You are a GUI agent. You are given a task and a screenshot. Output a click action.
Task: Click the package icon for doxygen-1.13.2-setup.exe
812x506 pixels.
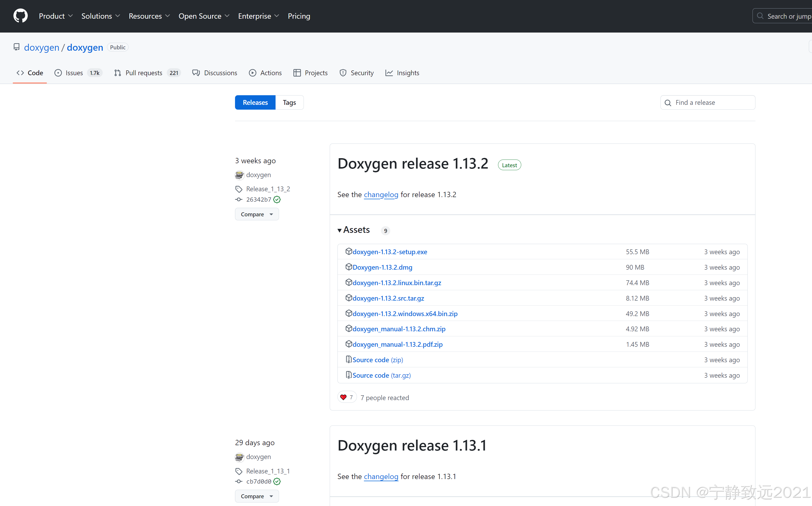coord(349,251)
